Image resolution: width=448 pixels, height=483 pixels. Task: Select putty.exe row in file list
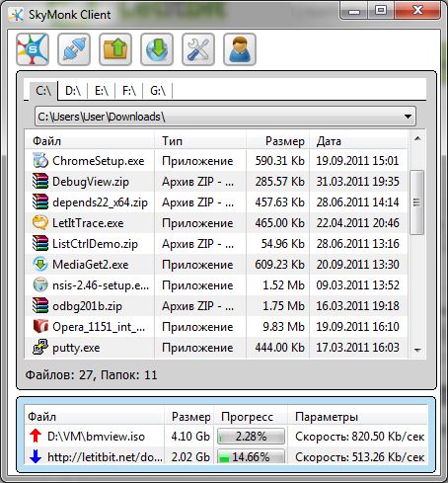tap(216, 348)
